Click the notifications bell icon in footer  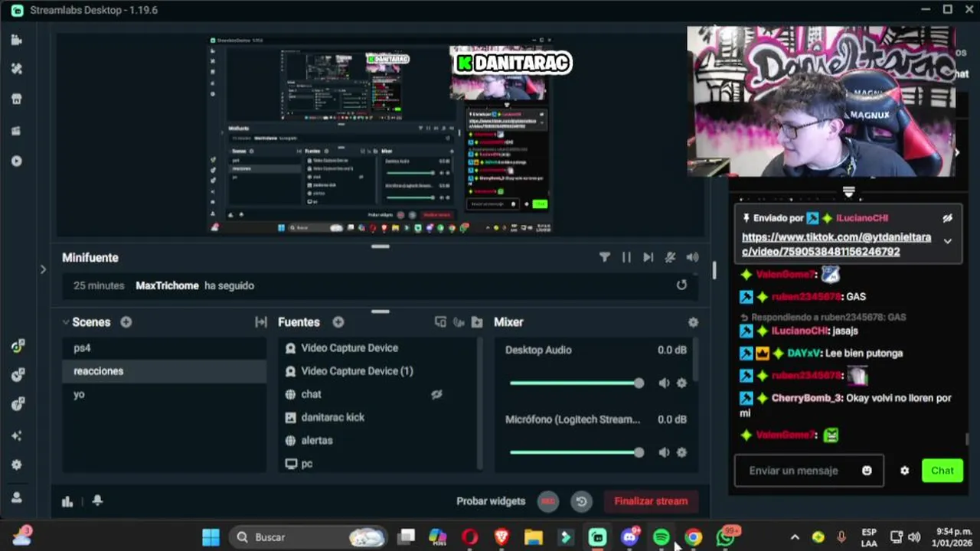coord(97,500)
